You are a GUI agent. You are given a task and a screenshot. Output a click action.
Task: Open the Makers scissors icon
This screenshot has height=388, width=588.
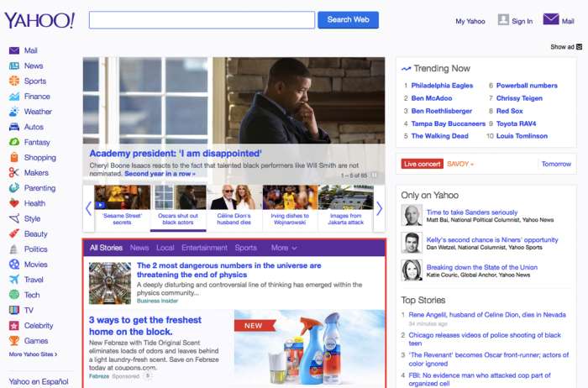coord(14,172)
